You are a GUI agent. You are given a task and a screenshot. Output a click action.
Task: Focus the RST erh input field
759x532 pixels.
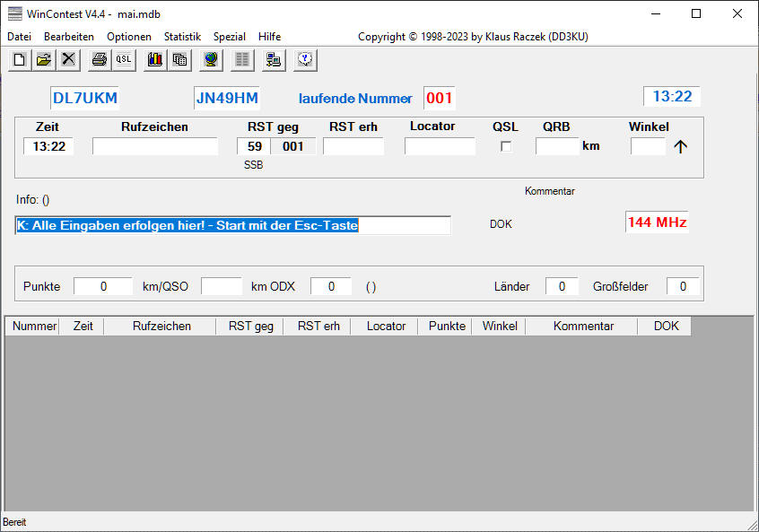pyautogui.click(x=353, y=146)
